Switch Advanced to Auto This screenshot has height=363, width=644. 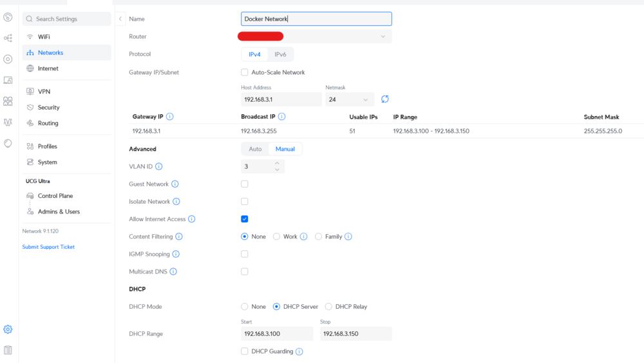point(255,149)
